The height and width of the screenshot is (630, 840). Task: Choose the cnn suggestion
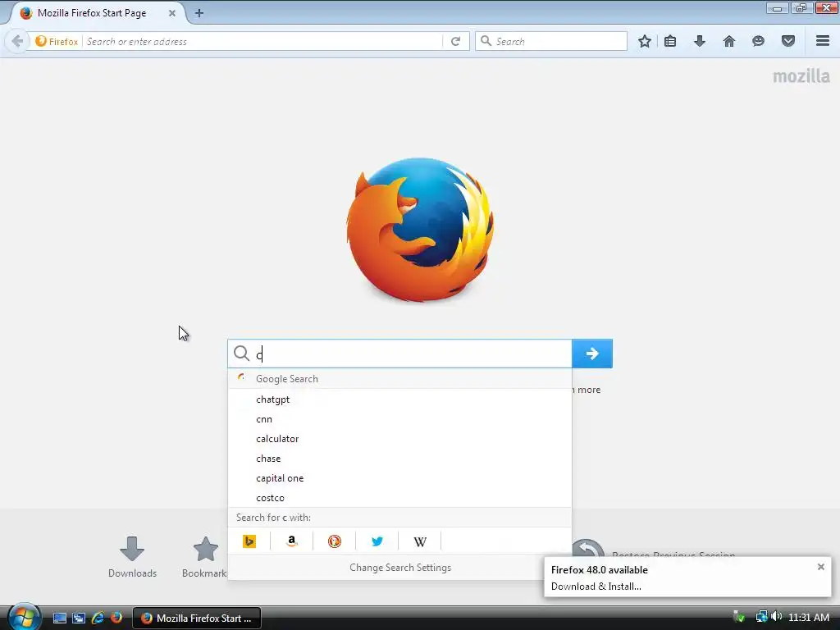tap(399, 419)
